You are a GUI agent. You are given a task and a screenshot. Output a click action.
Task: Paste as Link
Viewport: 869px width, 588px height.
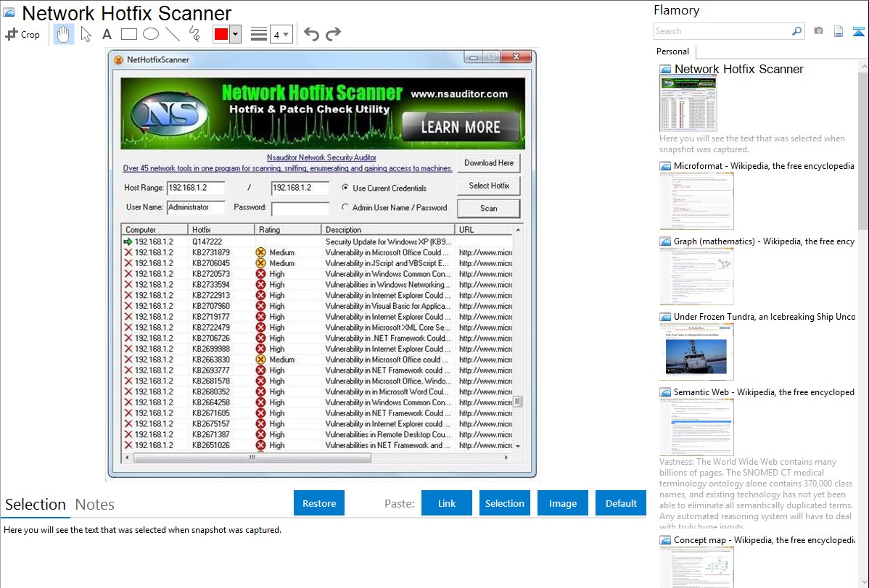pyautogui.click(x=446, y=502)
